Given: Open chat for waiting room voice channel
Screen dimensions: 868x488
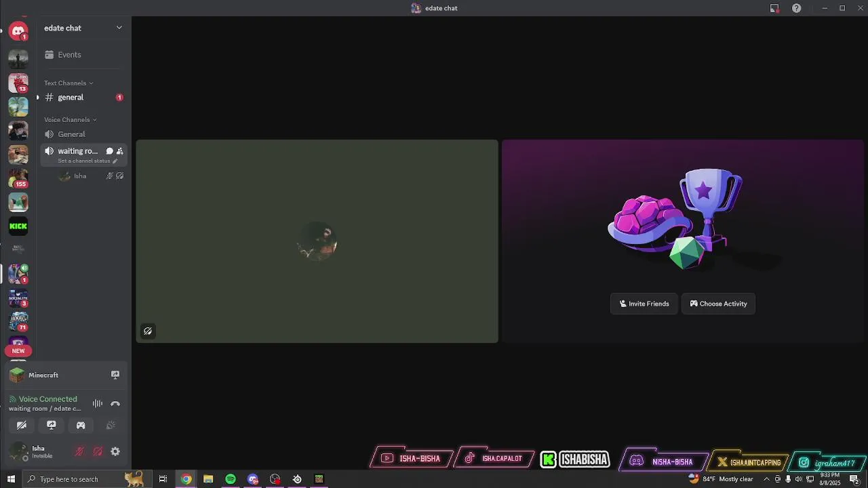Looking at the screenshot, I should pos(109,151).
